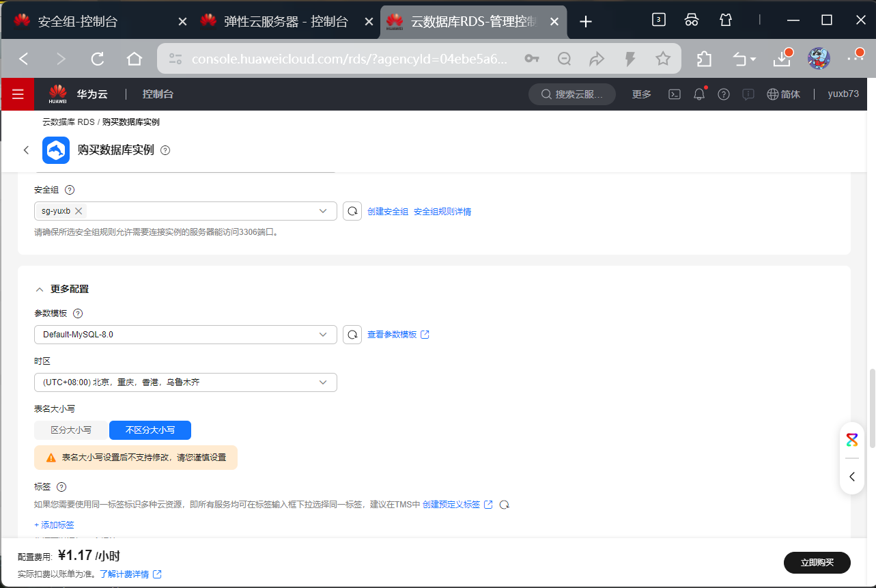This screenshot has height=588, width=876.
Task: Open 安全组规则详情 link
Action: 442,212
